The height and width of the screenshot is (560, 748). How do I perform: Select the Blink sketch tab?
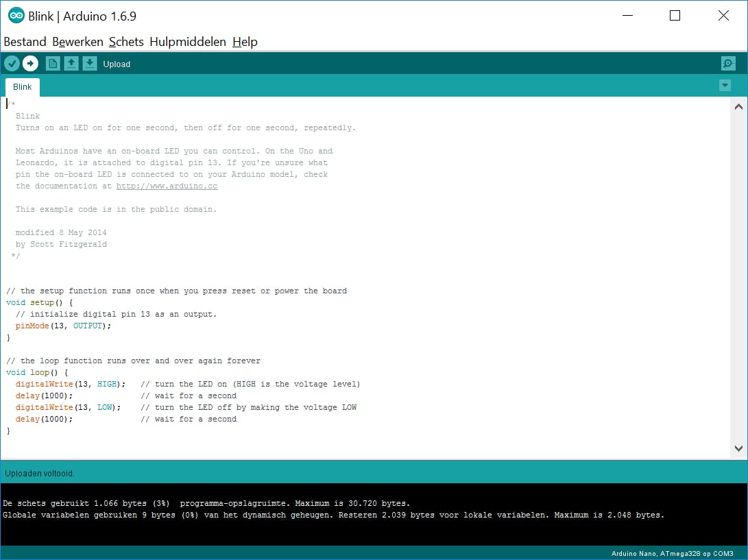pos(23,87)
